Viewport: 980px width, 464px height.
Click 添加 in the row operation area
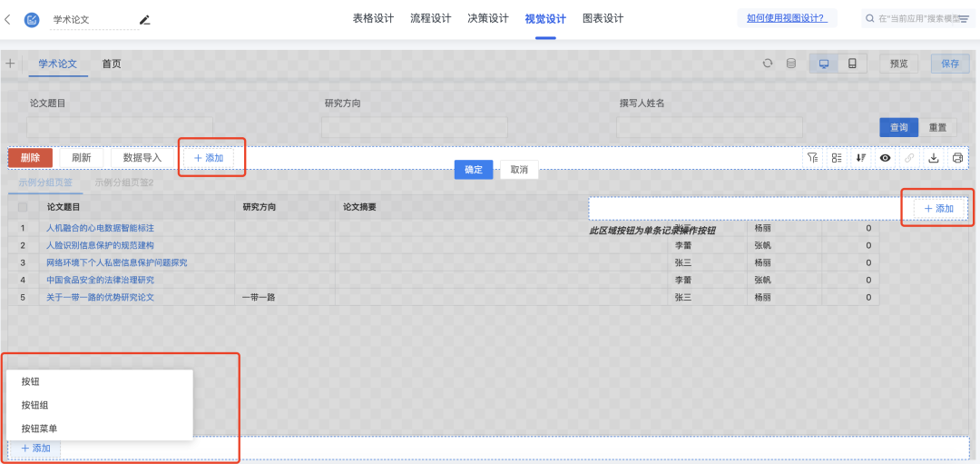point(939,208)
